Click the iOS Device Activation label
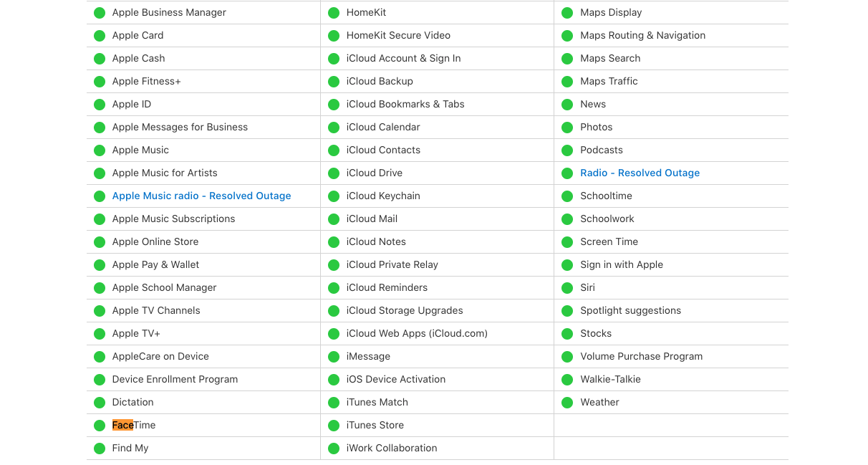 click(x=396, y=379)
